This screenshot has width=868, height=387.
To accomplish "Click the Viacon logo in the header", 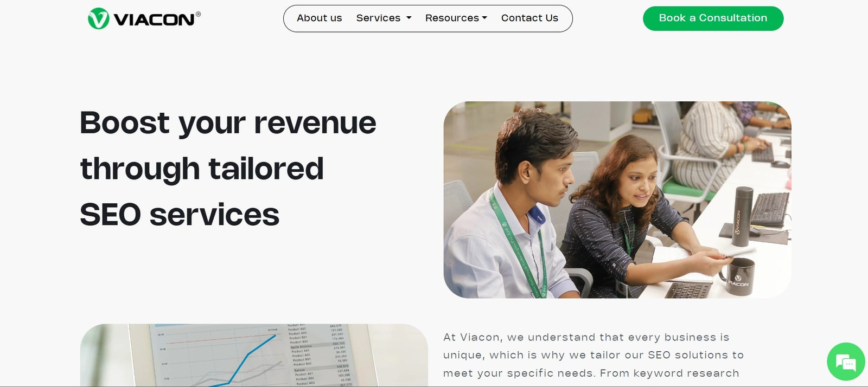I will (144, 19).
